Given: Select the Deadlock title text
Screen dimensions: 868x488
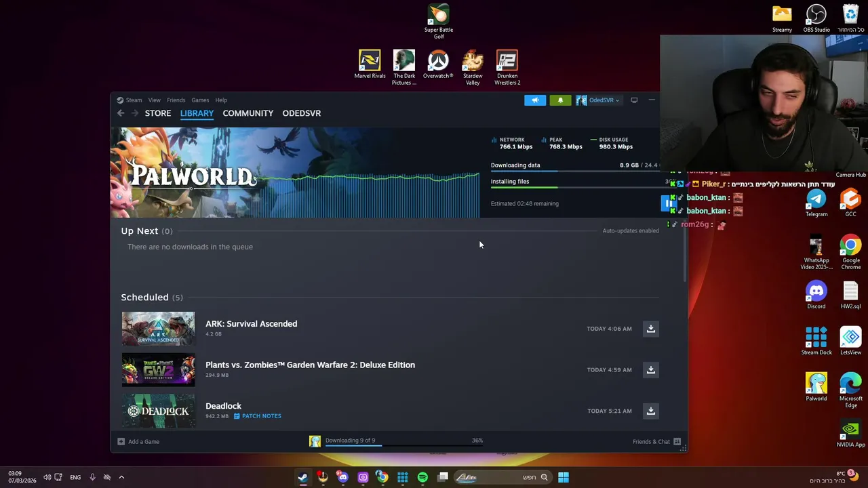Looking at the screenshot, I should (x=223, y=406).
